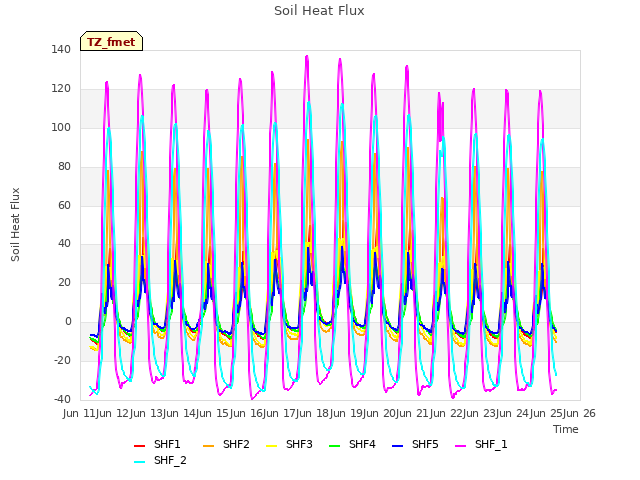Click the Jun 13 x-axis tick label

pyautogui.click(x=147, y=413)
